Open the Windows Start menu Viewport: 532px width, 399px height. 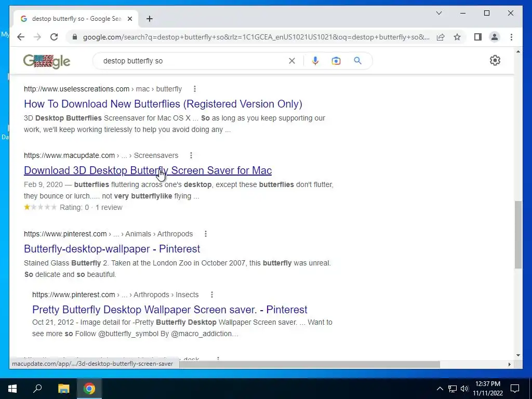(12, 389)
